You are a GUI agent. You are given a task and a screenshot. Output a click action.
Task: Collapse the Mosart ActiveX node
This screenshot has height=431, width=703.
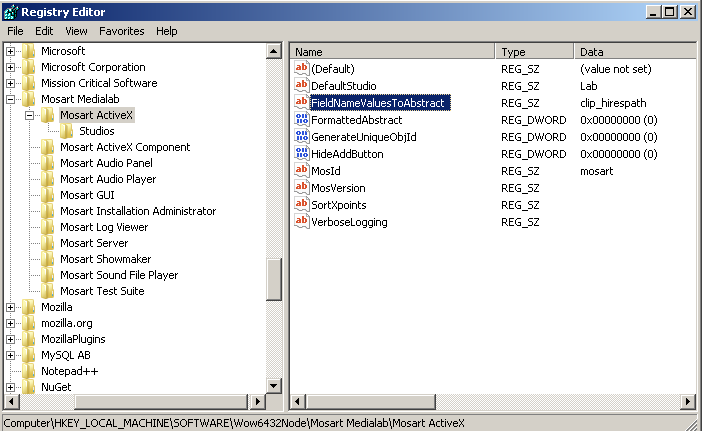30,115
